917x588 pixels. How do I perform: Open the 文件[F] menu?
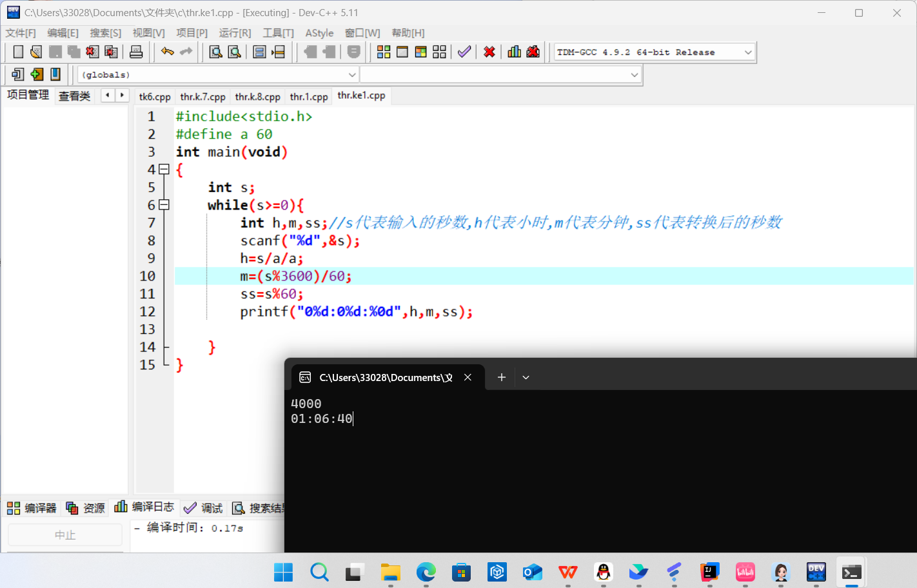pos(21,33)
